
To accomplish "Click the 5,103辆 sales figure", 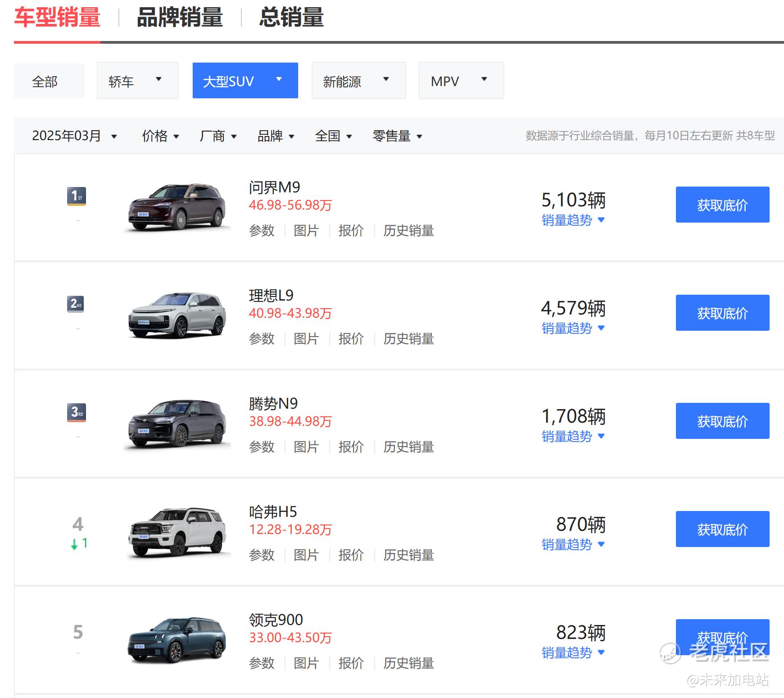I will pyautogui.click(x=573, y=200).
